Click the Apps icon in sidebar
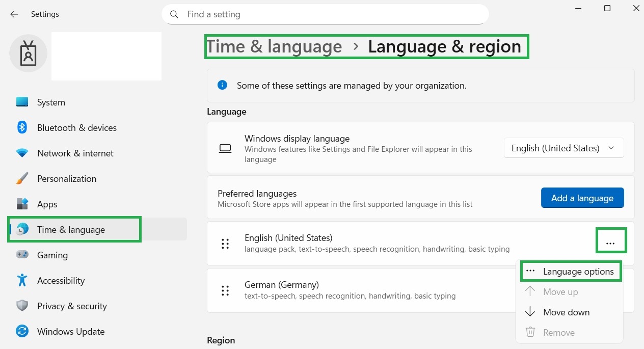644x349 pixels. [x=22, y=204]
